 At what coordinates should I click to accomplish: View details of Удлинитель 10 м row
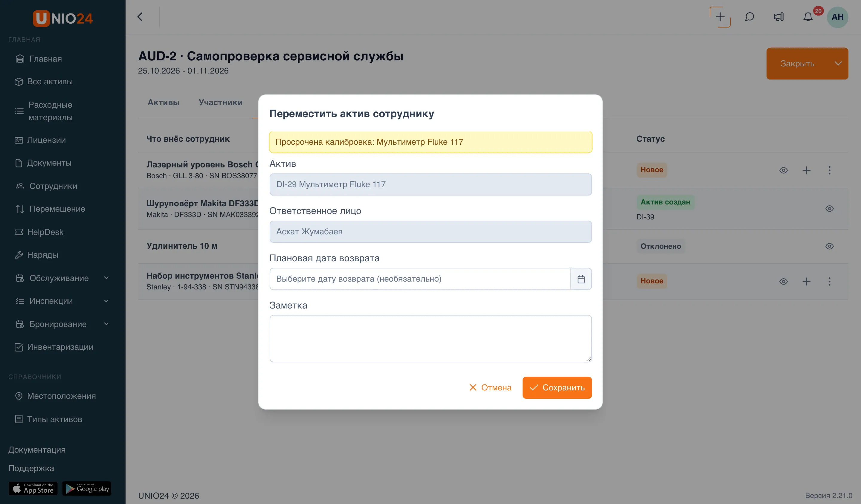829,246
